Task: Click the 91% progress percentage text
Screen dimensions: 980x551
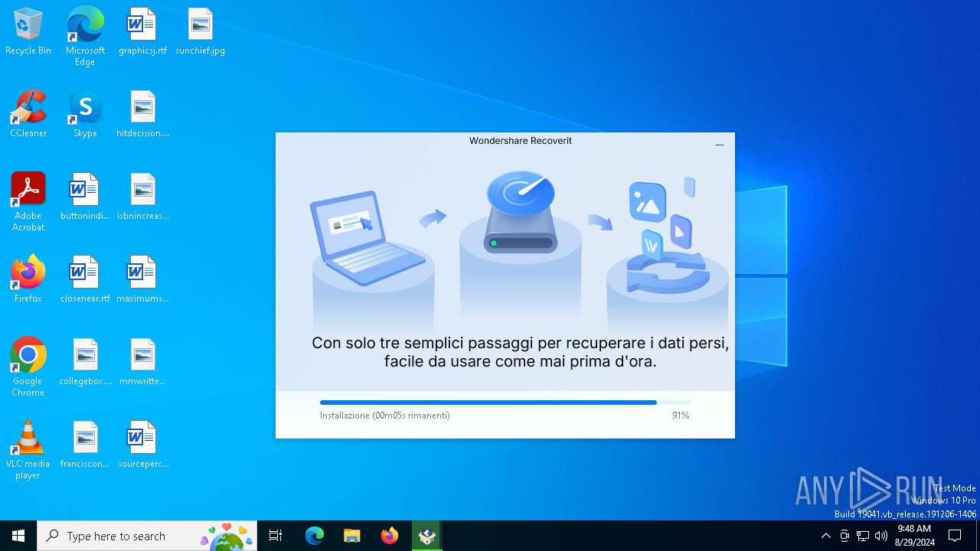Action: click(681, 416)
